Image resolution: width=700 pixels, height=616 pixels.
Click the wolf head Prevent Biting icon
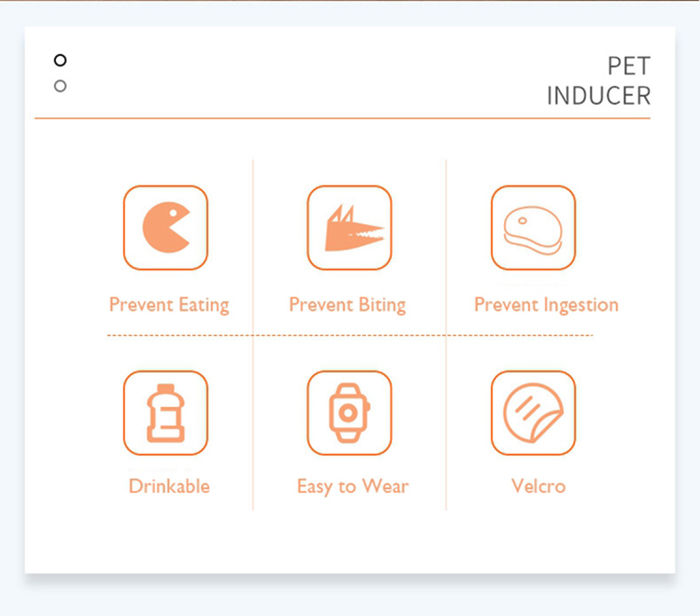[349, 227]
